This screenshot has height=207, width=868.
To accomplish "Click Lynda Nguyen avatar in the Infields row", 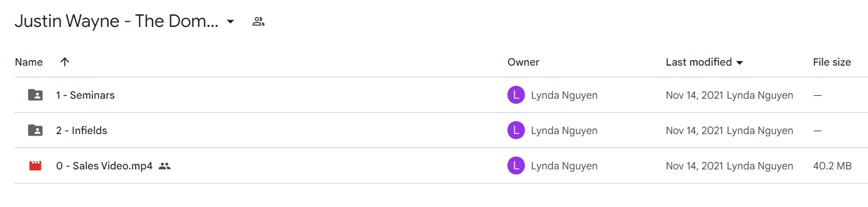I will click(x=516, y=131).
